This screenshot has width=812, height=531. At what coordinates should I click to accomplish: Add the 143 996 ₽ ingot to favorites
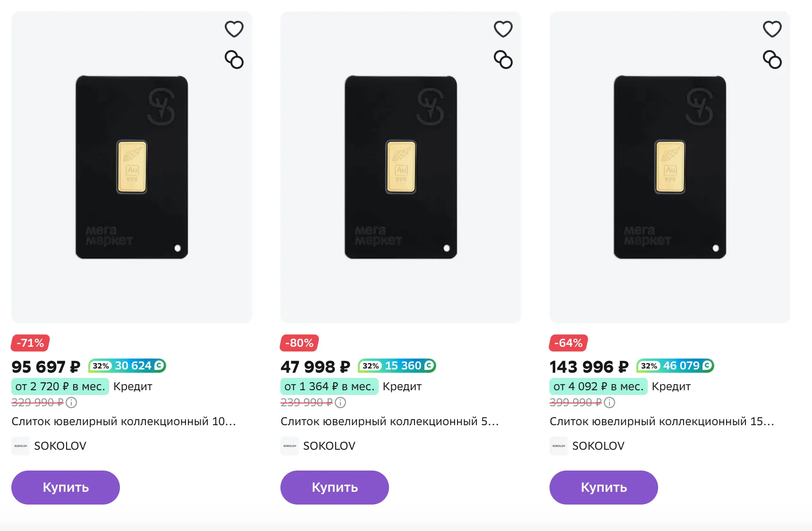pyautogui.click(x=772, y=29)
